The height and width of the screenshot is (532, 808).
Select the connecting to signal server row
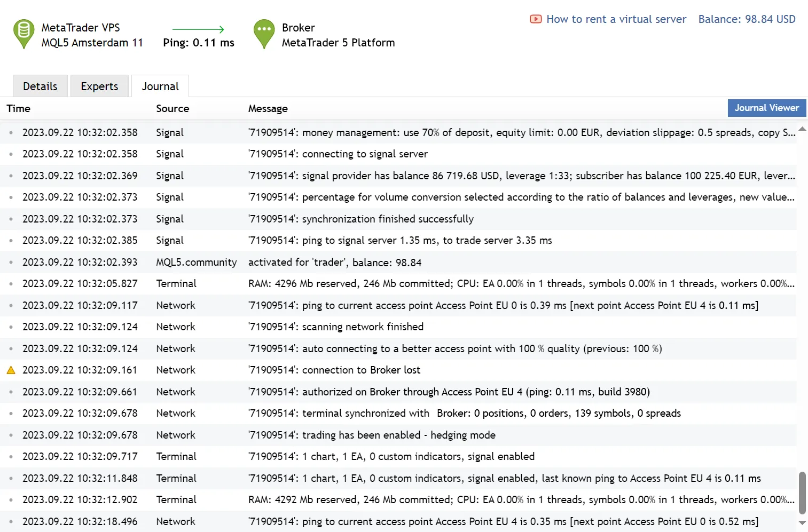click(398, 154)
